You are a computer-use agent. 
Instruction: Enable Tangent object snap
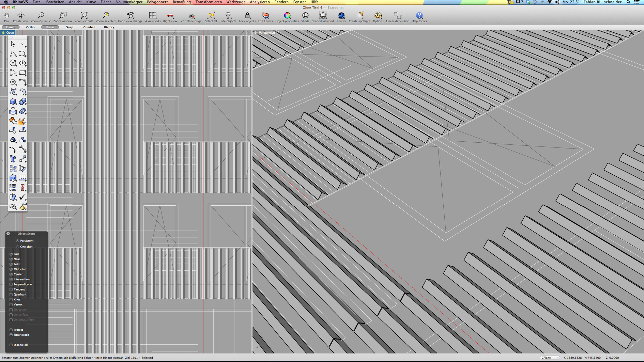coord(11,289)
